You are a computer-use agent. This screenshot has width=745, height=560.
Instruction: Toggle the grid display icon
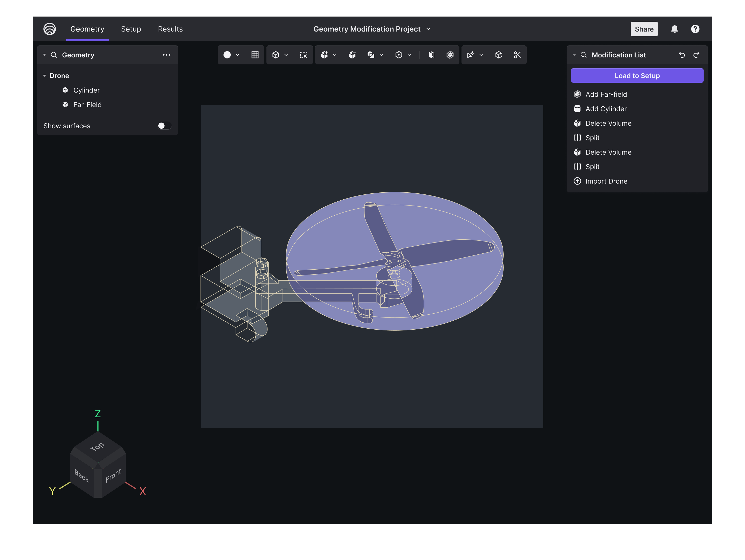(255, 55)
